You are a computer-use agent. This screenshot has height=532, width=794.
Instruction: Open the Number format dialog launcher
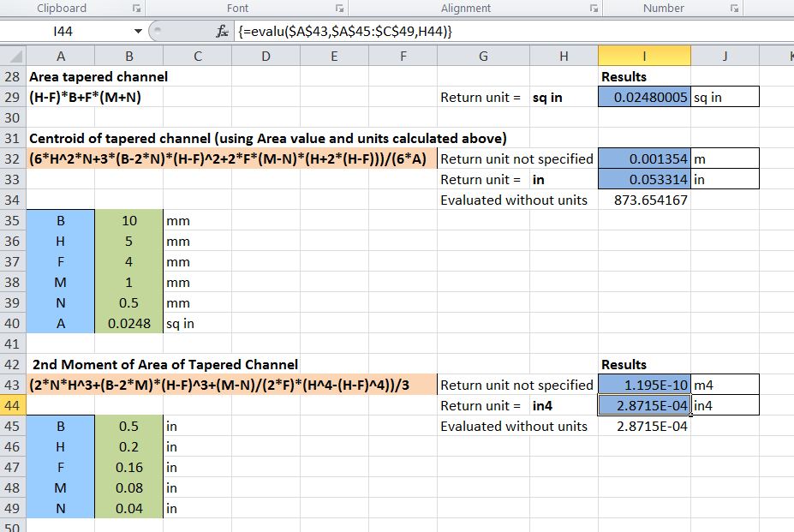[x=734, y=9]
